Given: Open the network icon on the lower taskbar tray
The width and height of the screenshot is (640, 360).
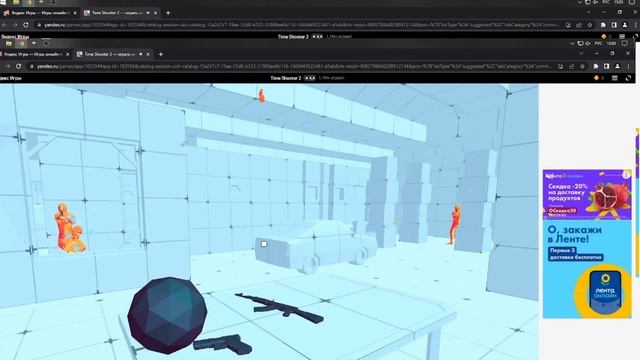Looking at the screenshot, I should click(x=580, y=43).
